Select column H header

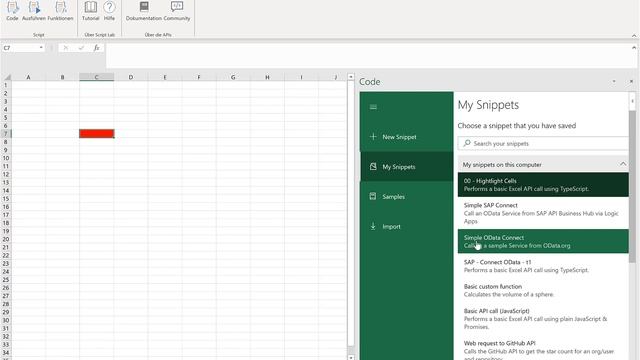pos(267,77)
